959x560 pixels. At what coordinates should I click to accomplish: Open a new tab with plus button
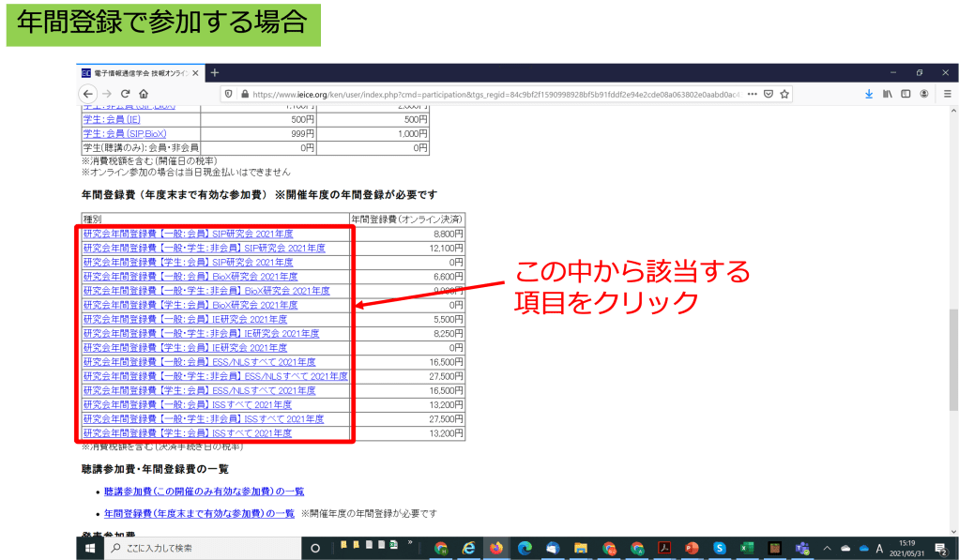pos(214,72)
